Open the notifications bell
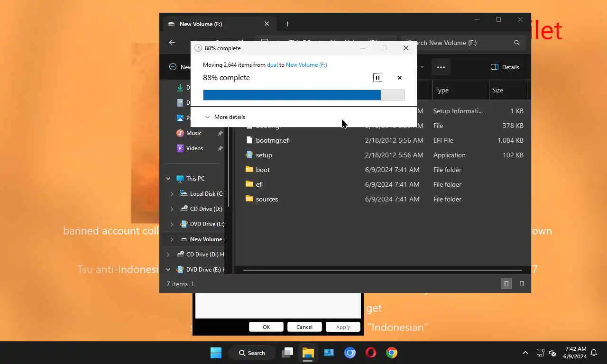This screenshot has height=364, width=607. pos(594,353)
